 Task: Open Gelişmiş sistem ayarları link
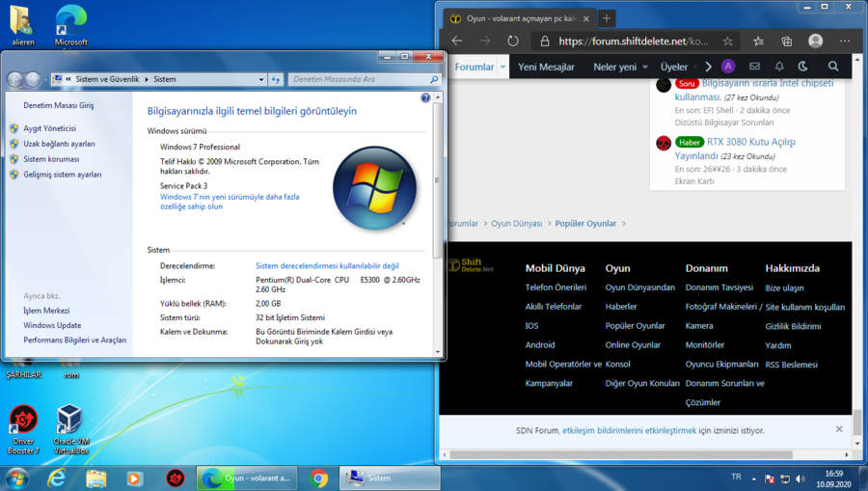(x=63, y=175)
